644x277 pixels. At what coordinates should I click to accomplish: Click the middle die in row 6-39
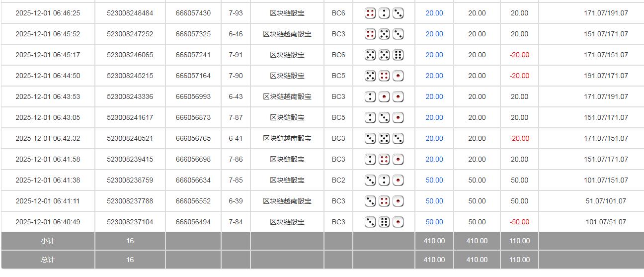[x=384, y=201]
